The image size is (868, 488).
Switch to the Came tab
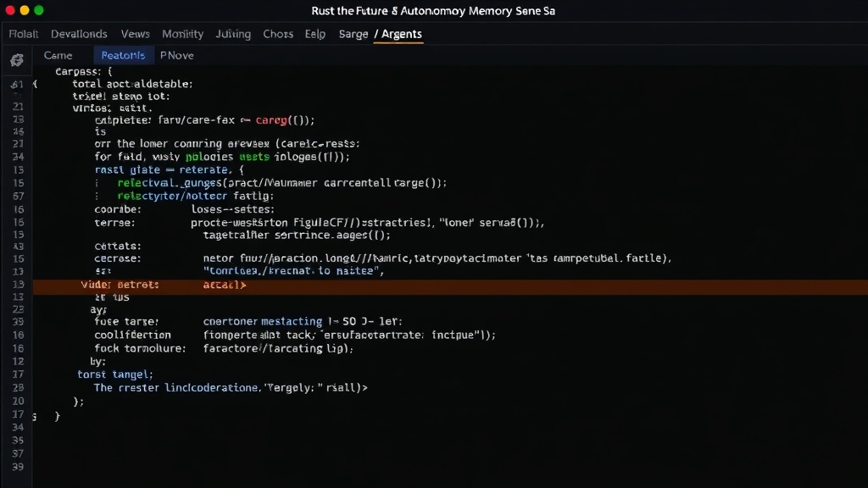[x=58, y=55]
